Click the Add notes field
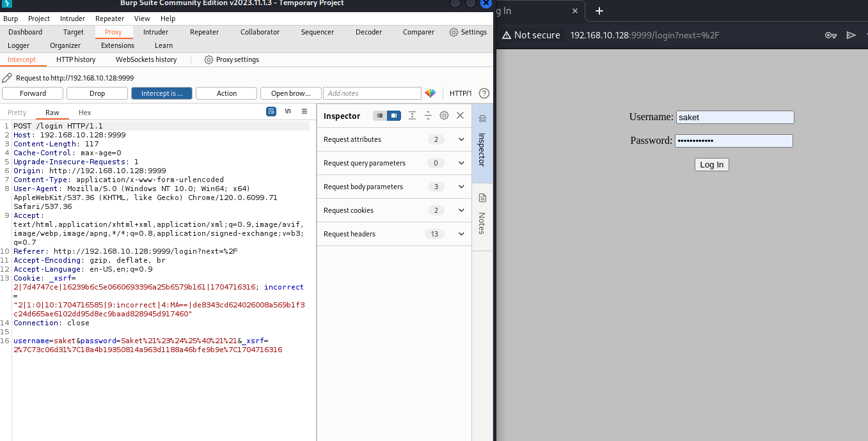This screenshot has height=441, width=868. 372,93
